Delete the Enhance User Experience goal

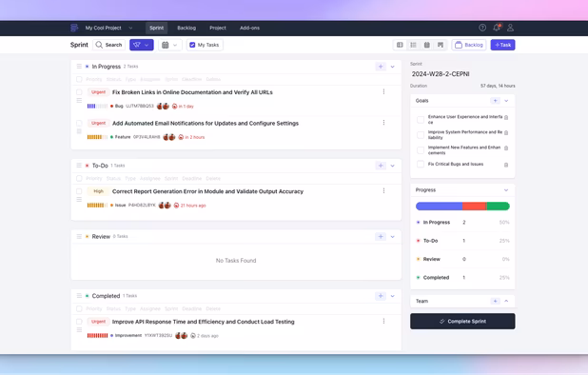[x=506, y=118]
